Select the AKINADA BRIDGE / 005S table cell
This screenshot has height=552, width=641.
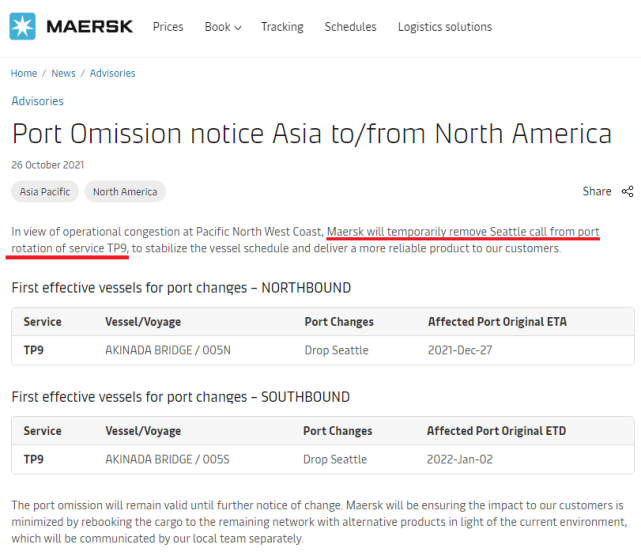click(167, 460)
